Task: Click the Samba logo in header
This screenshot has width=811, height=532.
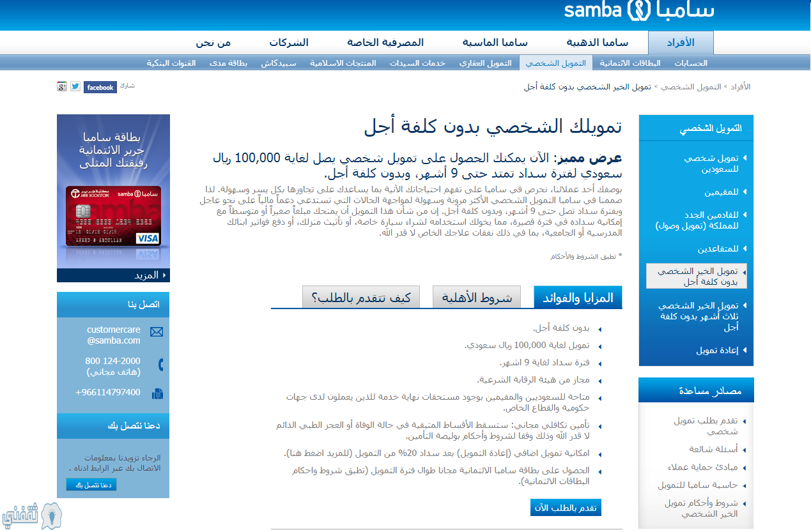Action: click(x=638, y=11)
